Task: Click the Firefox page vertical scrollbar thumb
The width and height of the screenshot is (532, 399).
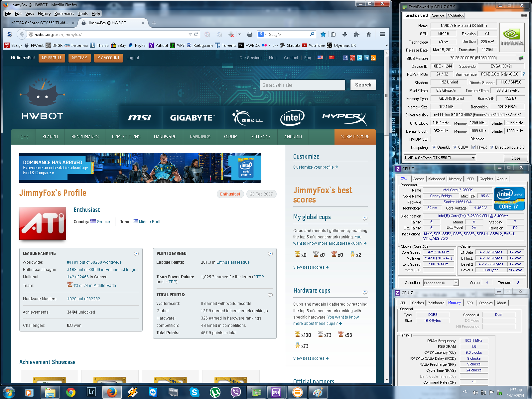Action: [386, 96]
